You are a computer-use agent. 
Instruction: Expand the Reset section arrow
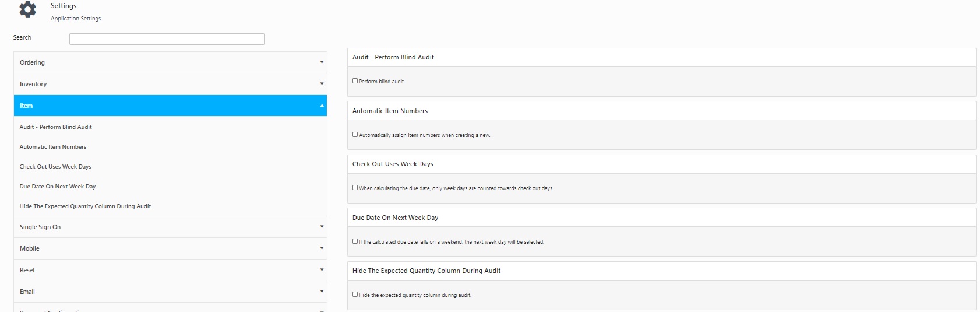click(x=322, y=270)
